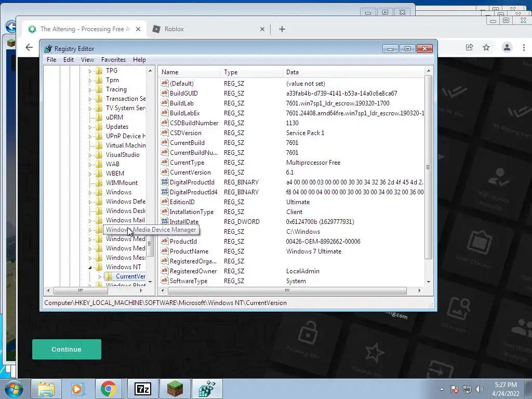Open the View menu in Registry Editor

click(x=87, y=59)
